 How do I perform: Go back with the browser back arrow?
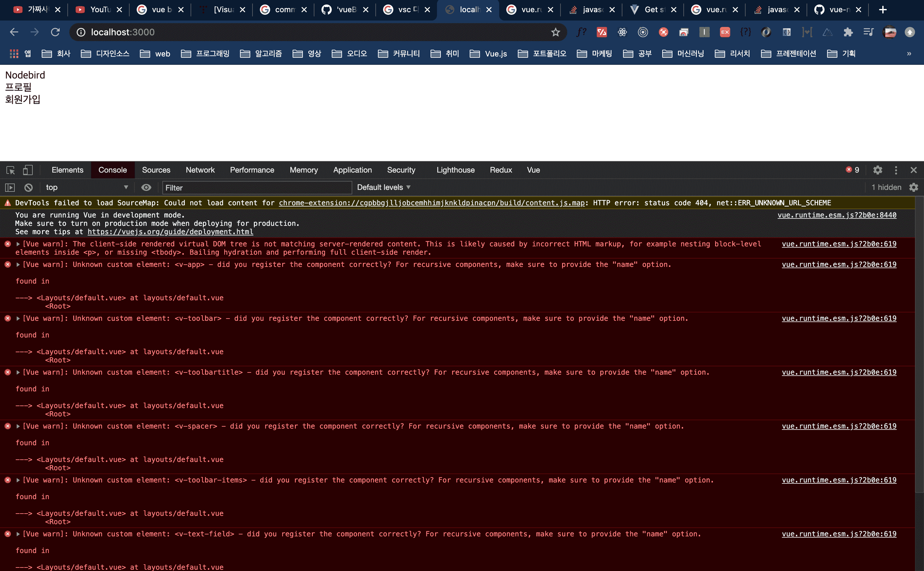(x=14, y=32)
